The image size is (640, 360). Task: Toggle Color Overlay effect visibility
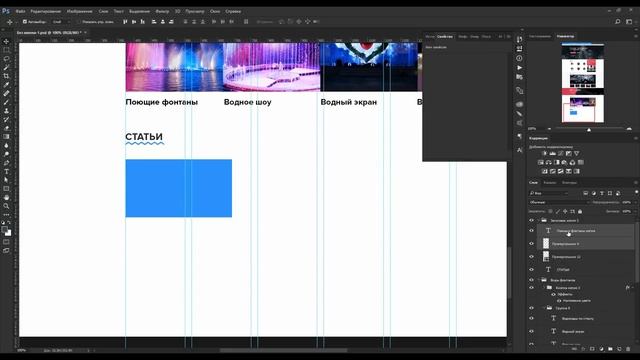pos(559,301)
